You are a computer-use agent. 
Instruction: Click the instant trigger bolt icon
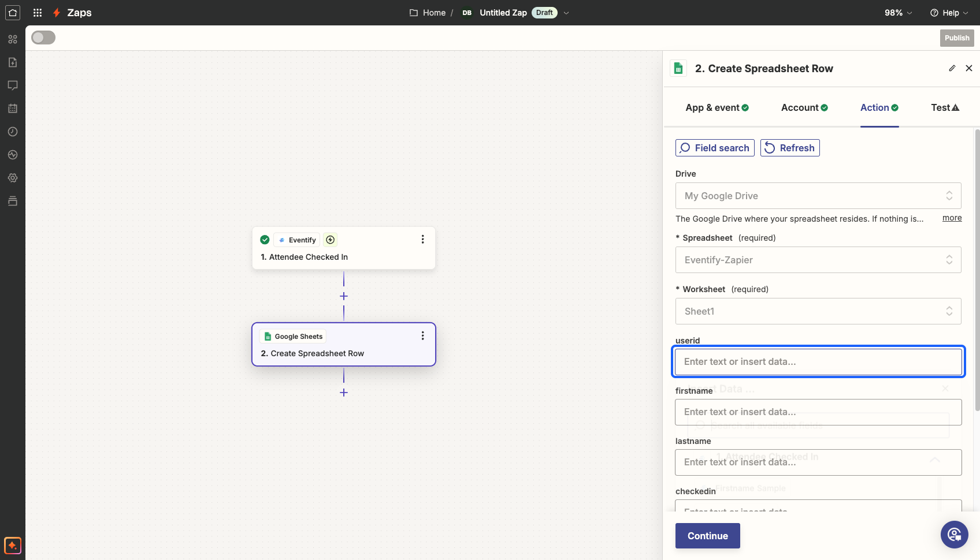(331, 240)
